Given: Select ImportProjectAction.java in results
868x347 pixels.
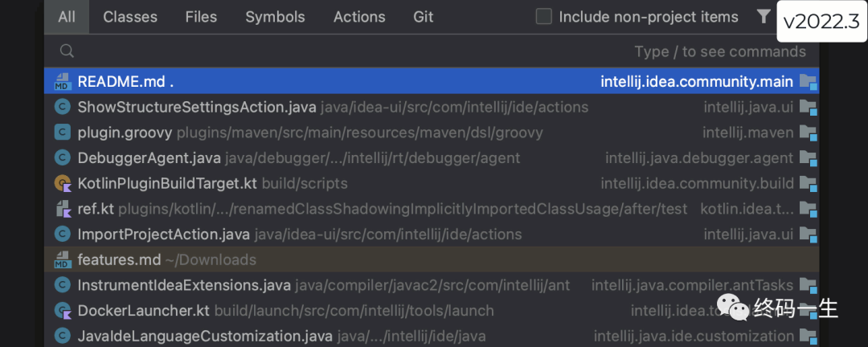Looking at the screenshot, I should tap(432, 234).
